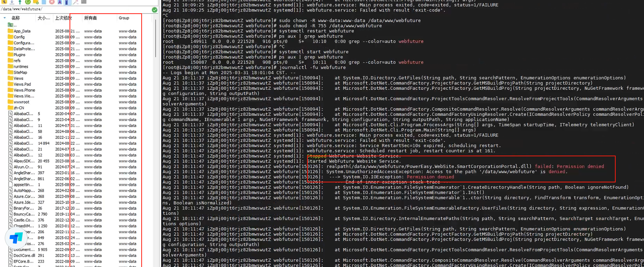Click the floating blue assistant icon

(17, 237)
